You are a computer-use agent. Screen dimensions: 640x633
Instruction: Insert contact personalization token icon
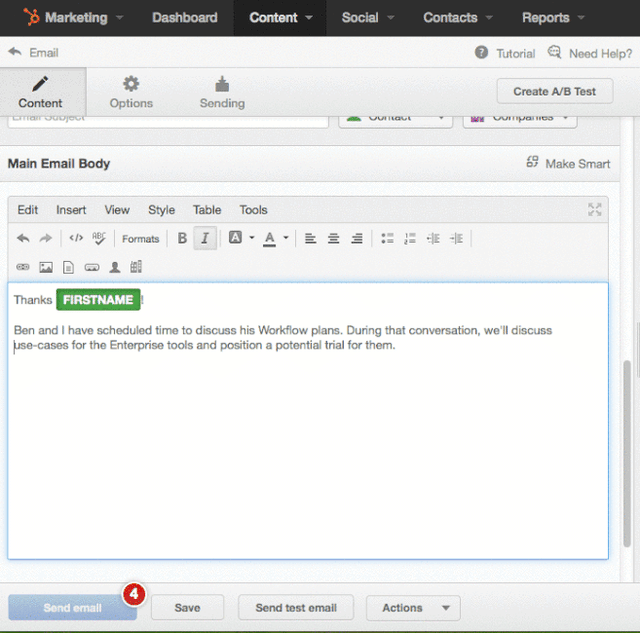point(114,267)
